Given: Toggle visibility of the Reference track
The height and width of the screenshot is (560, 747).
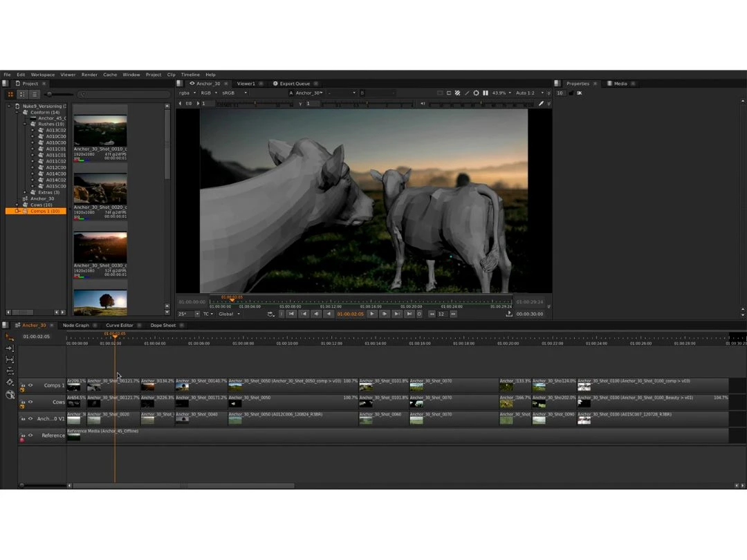Looking at the screenshot, I should click(30, 435).
